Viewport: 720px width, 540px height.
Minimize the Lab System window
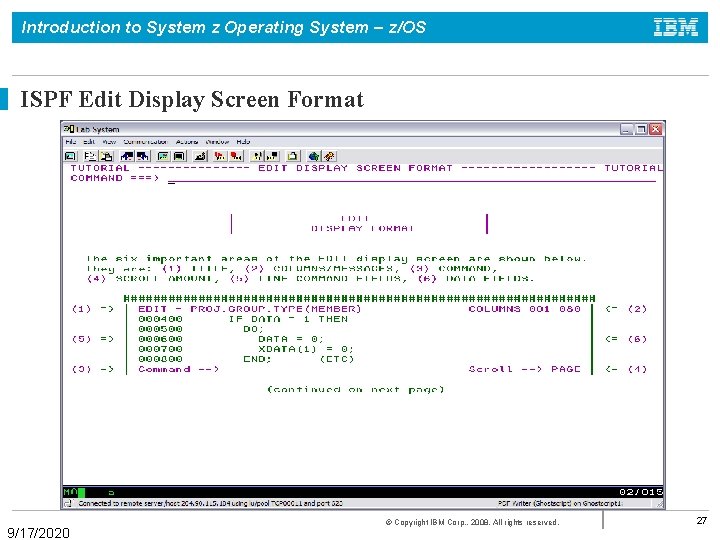coord(626,129)
